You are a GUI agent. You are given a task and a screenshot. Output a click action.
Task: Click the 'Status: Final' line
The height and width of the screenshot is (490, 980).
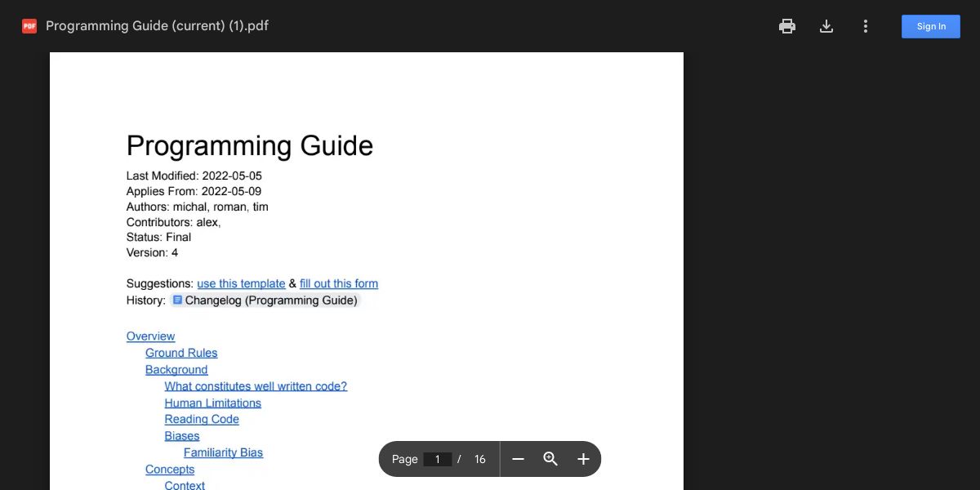(x=158, y=237)
